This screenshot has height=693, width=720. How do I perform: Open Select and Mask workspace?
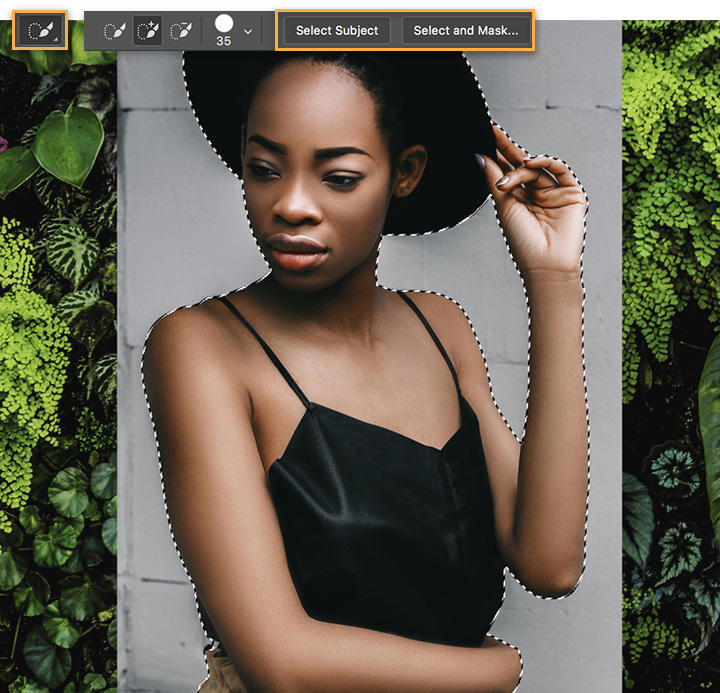pos(466,30)
